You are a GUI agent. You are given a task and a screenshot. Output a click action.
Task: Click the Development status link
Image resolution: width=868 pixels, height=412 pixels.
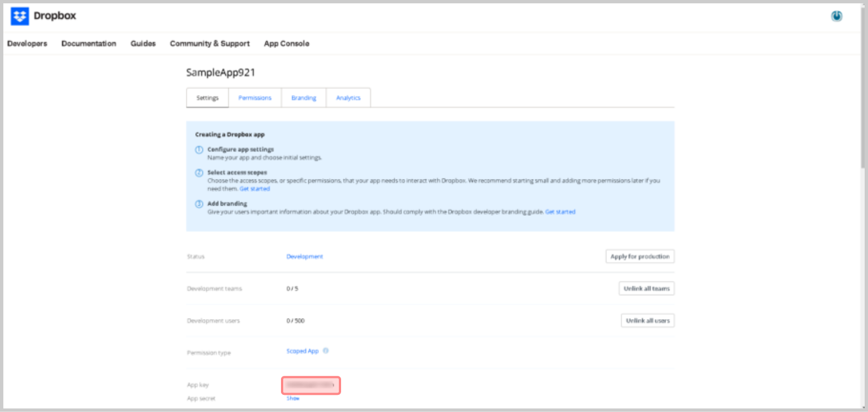pos(304,256)
